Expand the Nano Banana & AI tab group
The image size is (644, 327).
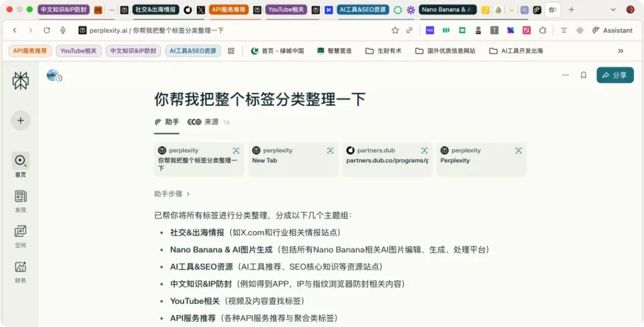(448, 10)
